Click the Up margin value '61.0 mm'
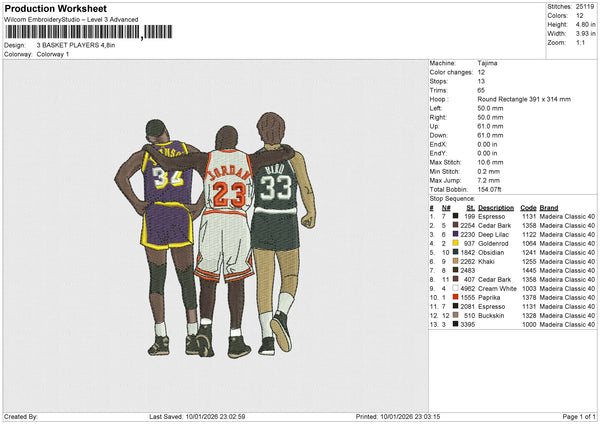The image size is (600, 424). 490,126
